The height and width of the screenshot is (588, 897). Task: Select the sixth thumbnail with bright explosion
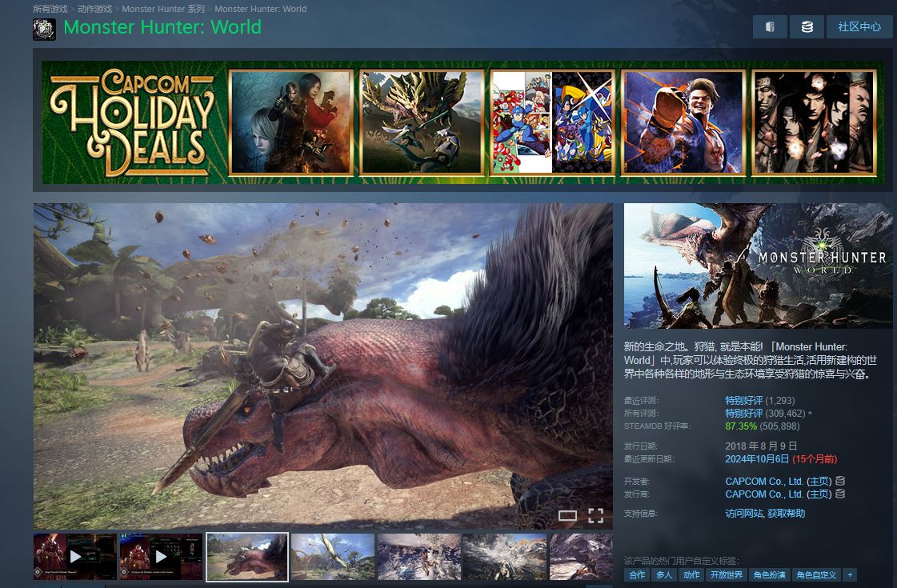tap(505, 557)
